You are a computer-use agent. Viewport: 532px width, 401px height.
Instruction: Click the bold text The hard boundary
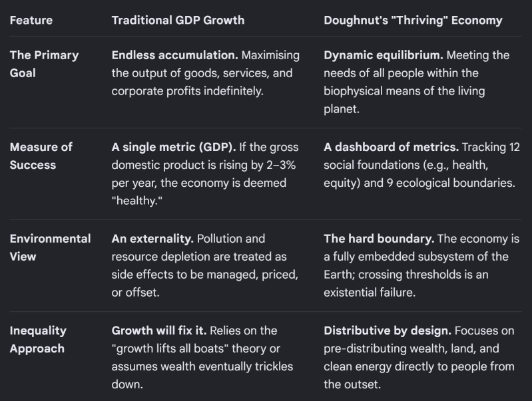[x=379, y=239]
